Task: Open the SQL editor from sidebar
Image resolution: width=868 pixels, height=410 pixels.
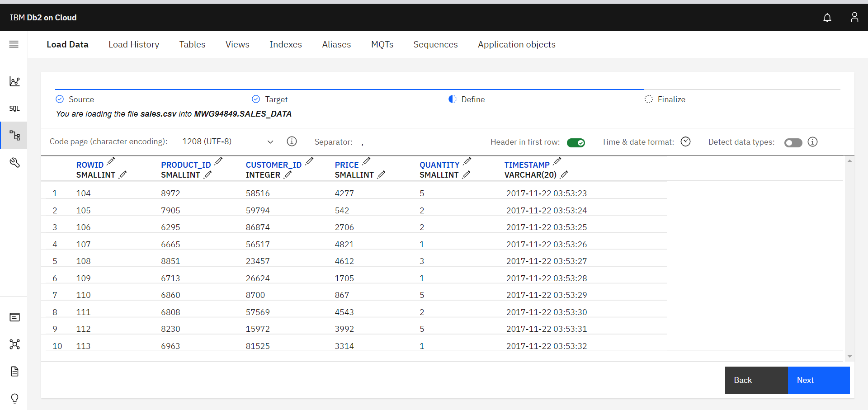Action: pyautogui.click(x=14, y=108)
